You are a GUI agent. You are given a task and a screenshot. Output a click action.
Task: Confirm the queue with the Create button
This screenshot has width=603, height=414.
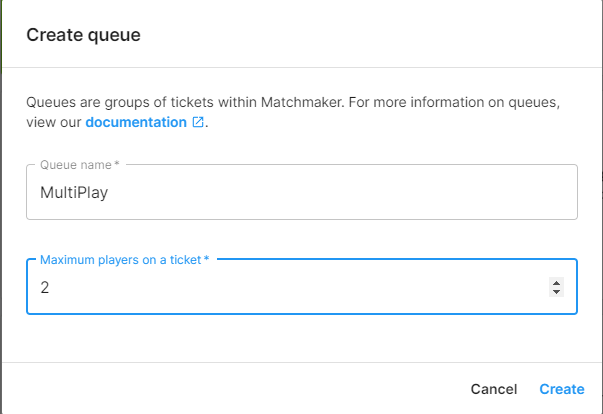tap(562, 389)
